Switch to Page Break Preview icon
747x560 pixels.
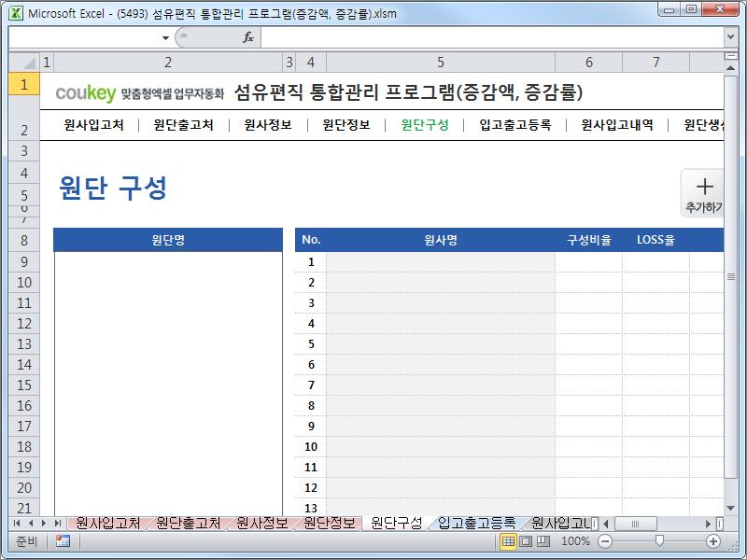pos(543,541)
